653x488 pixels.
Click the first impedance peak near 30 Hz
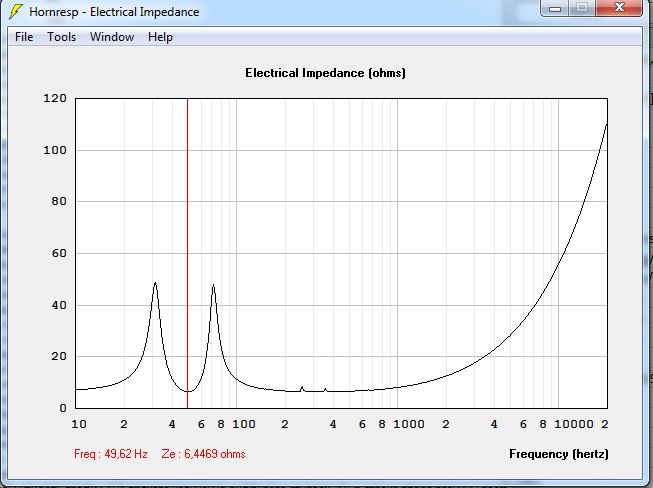tap(155, 283)
